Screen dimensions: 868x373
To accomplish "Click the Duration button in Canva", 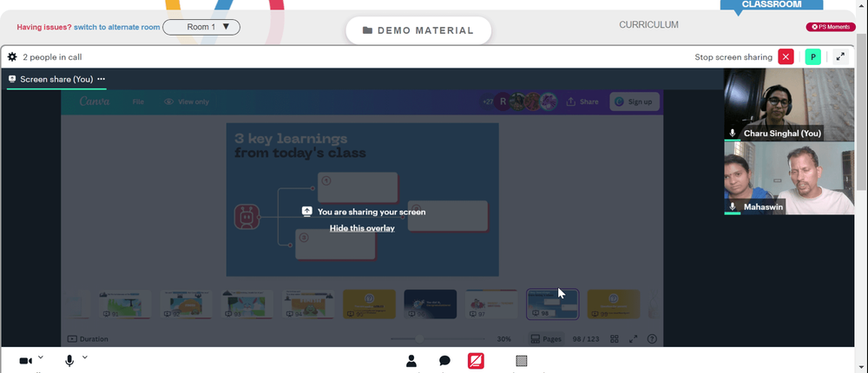I will coord(88,338).
